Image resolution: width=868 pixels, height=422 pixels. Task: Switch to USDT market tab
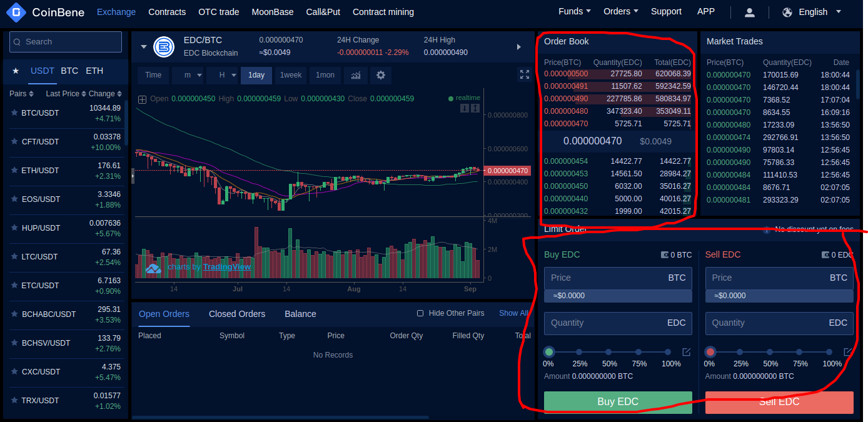[x=43, y=71]
